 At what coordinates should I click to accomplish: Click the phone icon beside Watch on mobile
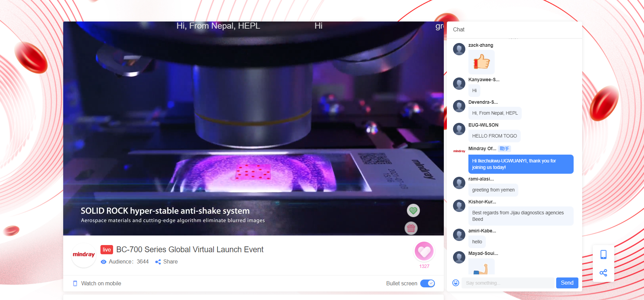pyautogui.click(x=75, y=283)
